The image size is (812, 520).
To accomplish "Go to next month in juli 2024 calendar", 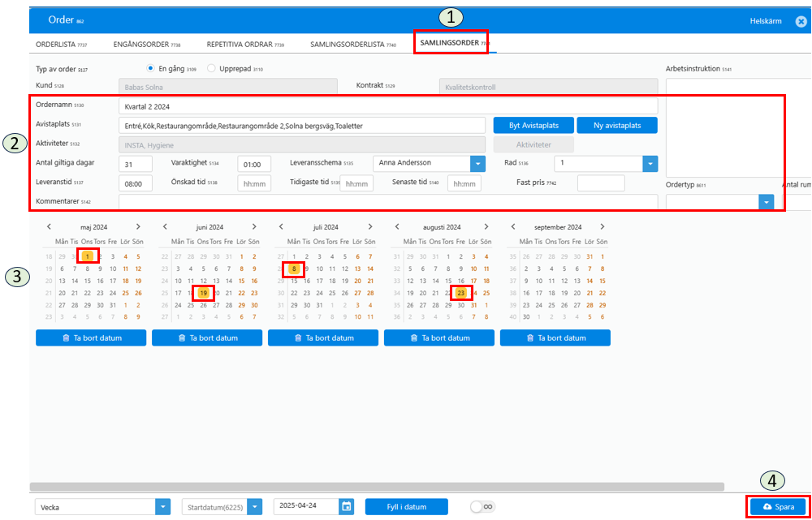I will coord(369,226).
